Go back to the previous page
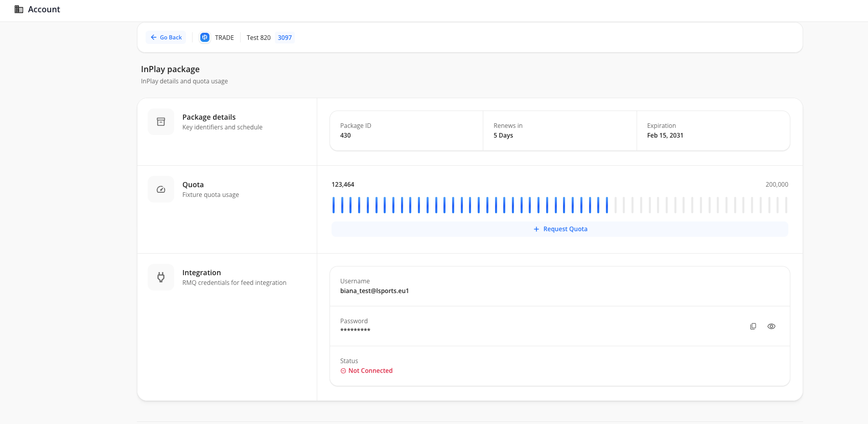Image resolution: width=868 pixels, height=424 pixels. (166, 37)
